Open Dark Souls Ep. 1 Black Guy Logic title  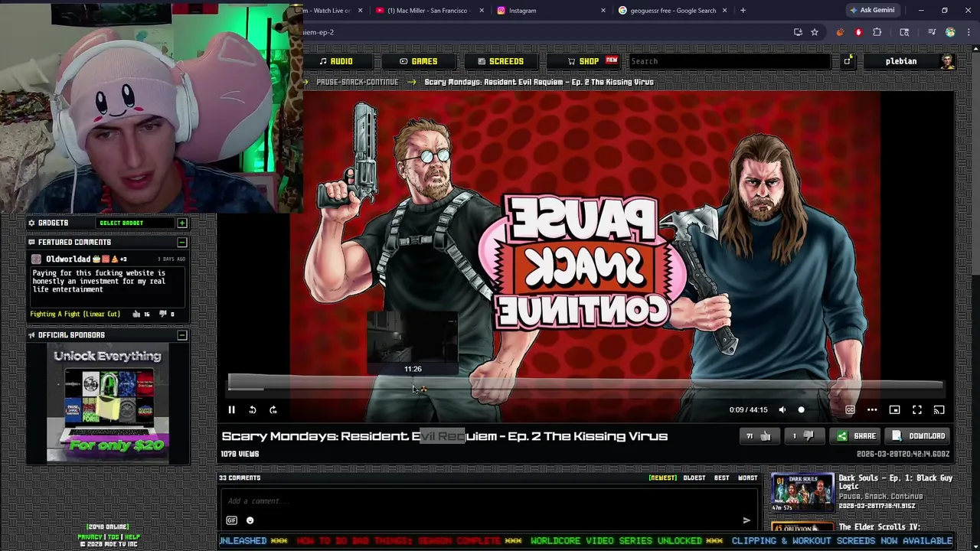[x=895, y=482]
